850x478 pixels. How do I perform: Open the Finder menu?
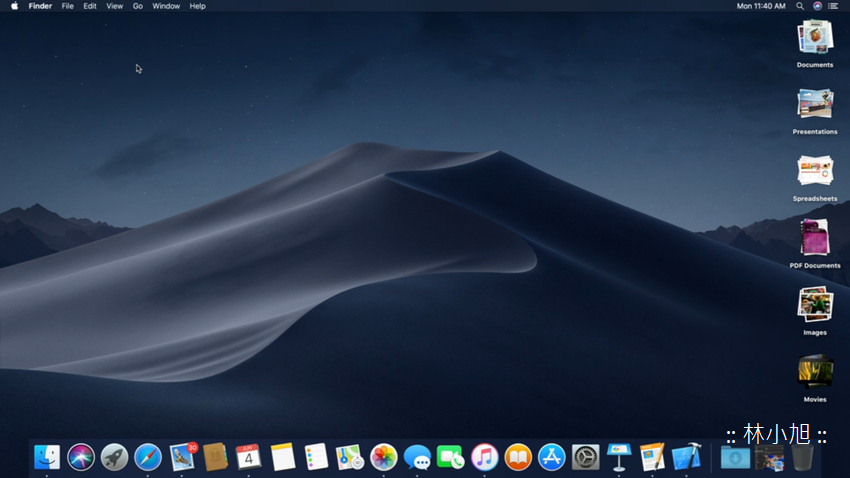pyautogui.click(x=40, y=6)
